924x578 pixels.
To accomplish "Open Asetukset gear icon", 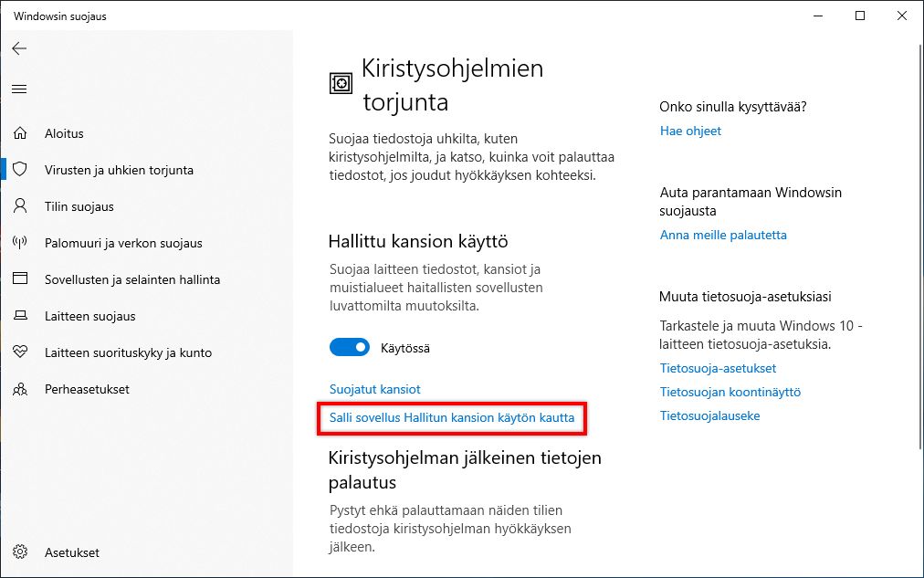I will 20,552.
